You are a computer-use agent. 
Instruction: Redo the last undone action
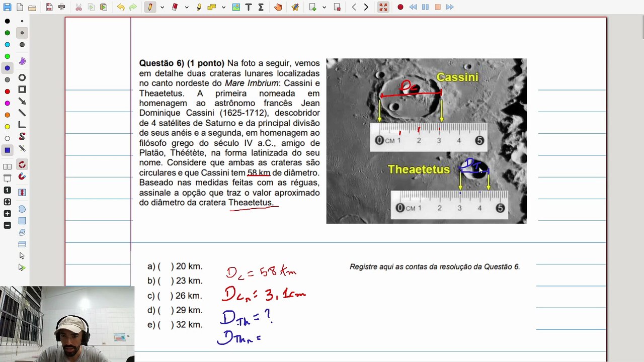(133, 7)
